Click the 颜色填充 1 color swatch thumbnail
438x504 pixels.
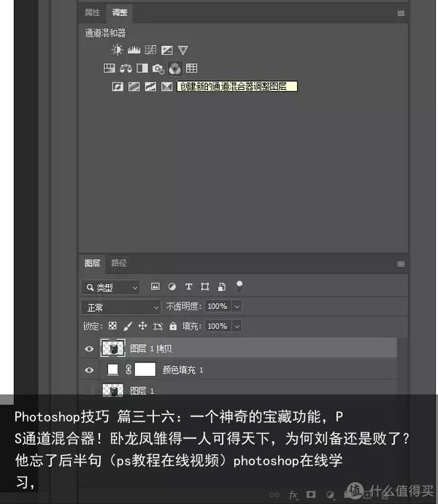pyautogui.click(x=112, y=370)
